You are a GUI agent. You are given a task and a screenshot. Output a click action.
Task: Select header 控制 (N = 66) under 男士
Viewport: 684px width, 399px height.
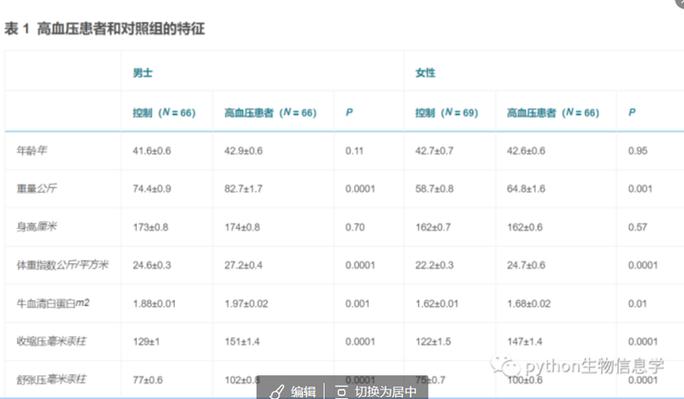[164, 113]
